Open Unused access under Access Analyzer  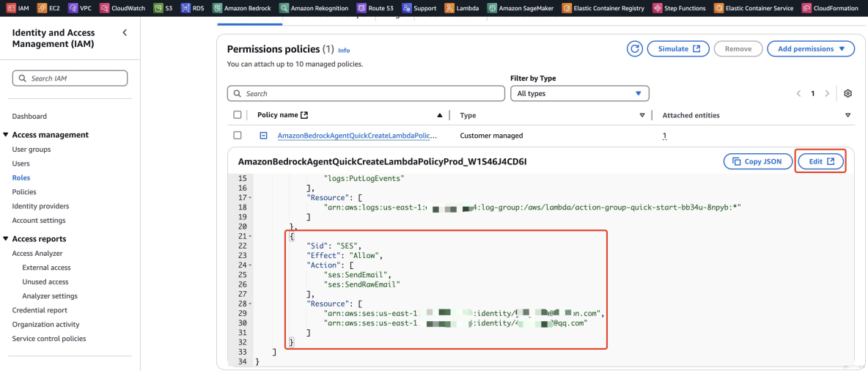pyautogui.click(x=45, y=282)
